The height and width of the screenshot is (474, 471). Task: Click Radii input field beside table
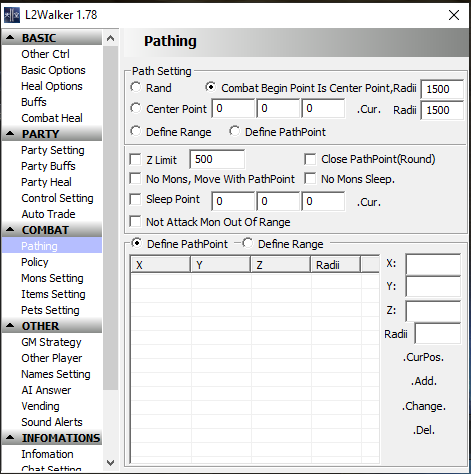[x=438, y=333]
